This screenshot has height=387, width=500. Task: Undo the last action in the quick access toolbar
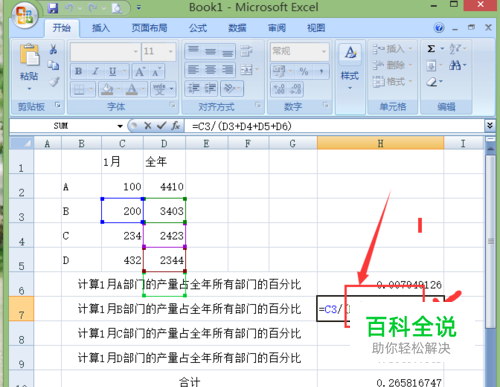69,8
